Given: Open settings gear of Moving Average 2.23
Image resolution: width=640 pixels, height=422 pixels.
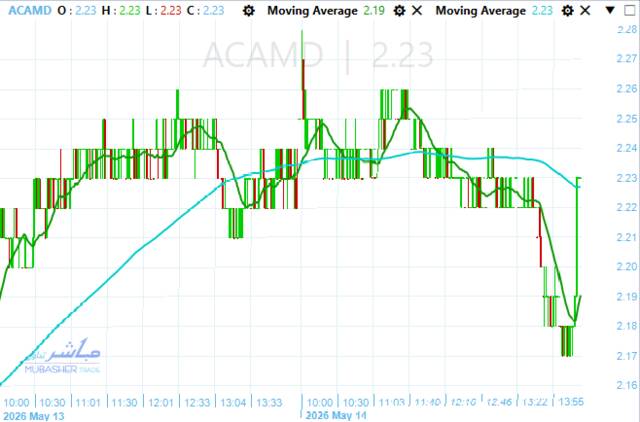Looking at the screenshot, I should point(567,11).
